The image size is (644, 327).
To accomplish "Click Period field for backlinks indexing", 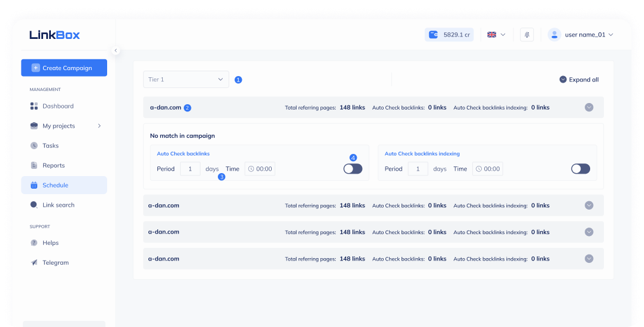I will tap(418, 169).
